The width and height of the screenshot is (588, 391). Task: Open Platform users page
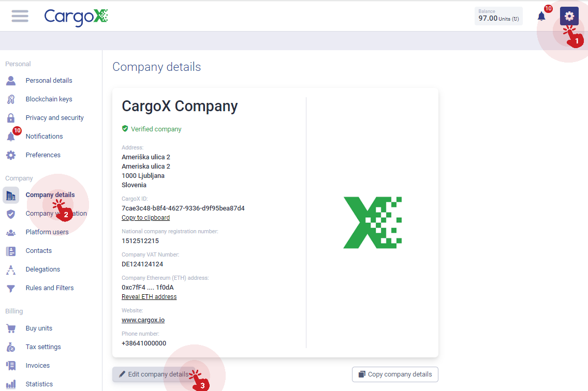[47, 232]
